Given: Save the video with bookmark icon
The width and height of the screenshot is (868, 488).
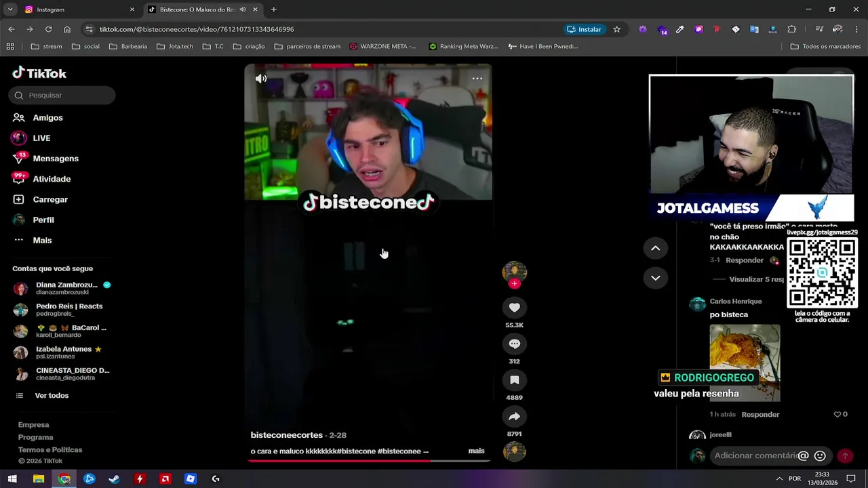Looking at the screenshot, I should (x=514, y=380).
